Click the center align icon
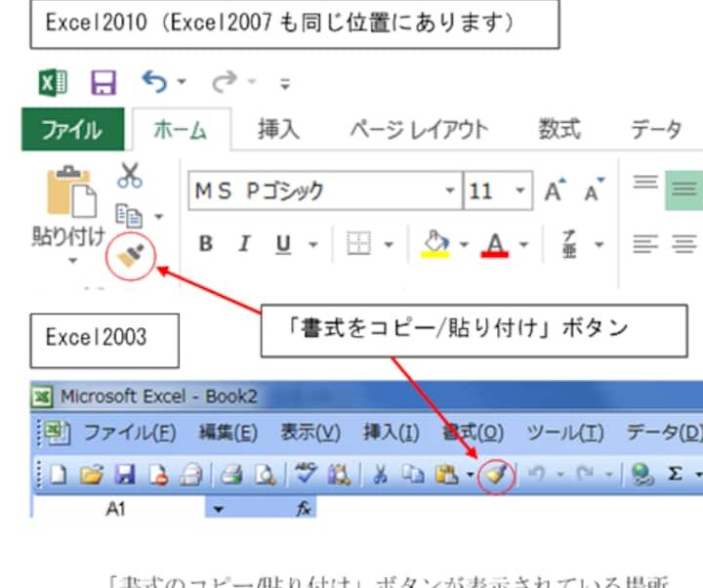Image resolution: width=703 pixels, height=588 pixels. coord(684,244)
